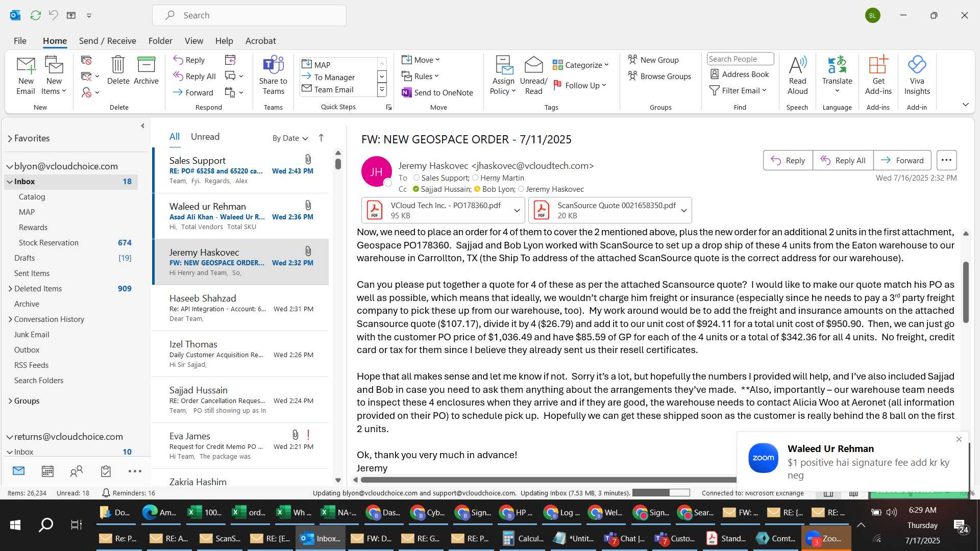Expand the Favorites folder group
Screen dimensions: 980x551
click(10, 138)
